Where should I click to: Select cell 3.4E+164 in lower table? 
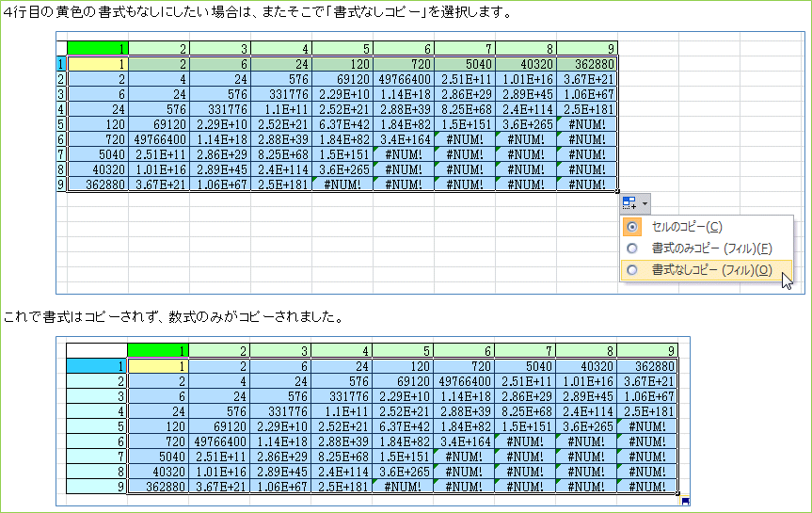pyautogui.click(x=464, y=441)
